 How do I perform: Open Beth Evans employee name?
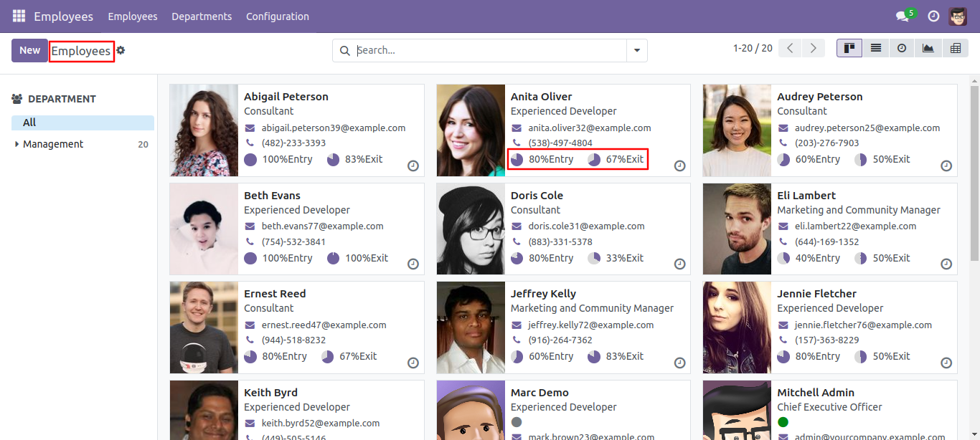272,196
